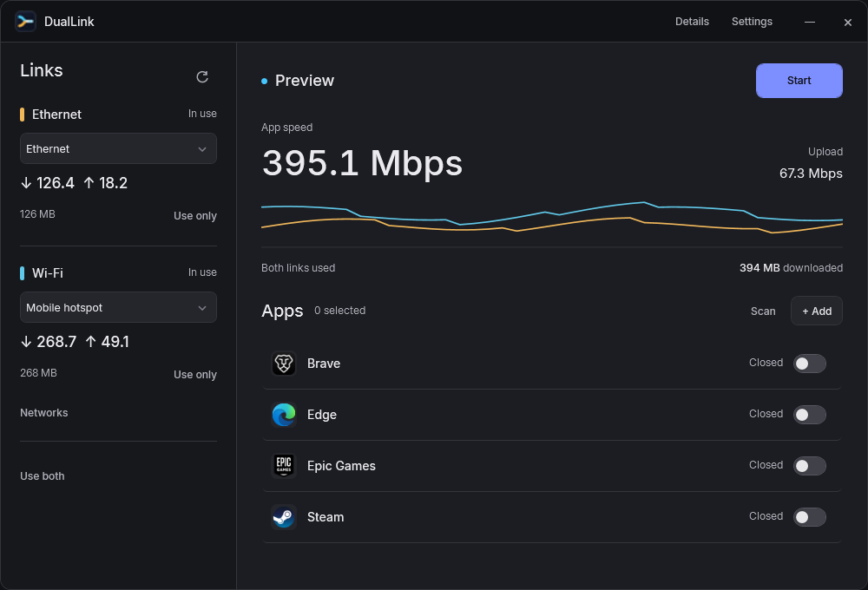The width and height of the screenshot is (868, 590).
Task: Open the Details menu
Action: pos(692,22)
